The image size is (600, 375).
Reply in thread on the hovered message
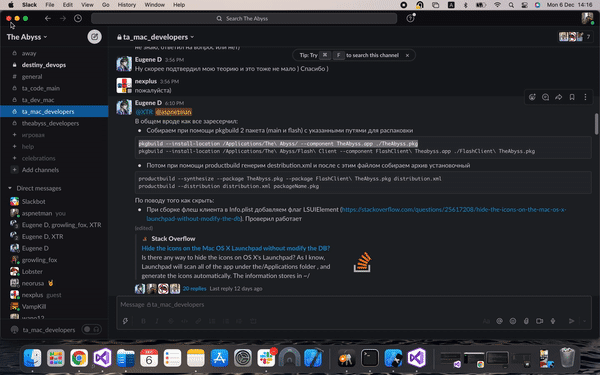pos(545,97)
